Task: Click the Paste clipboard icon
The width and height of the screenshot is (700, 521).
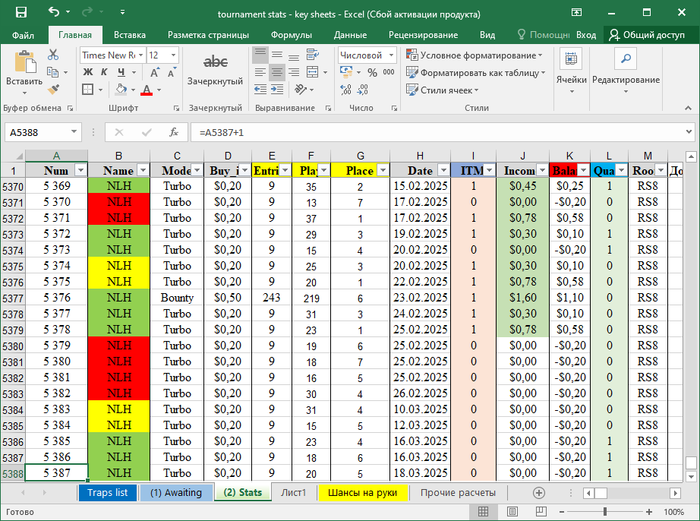Action: pos(25,62)
